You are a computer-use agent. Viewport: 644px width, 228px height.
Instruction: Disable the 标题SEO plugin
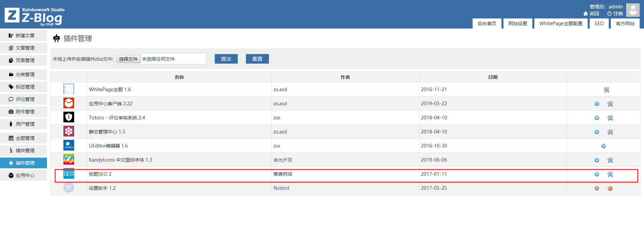[597, 174]
